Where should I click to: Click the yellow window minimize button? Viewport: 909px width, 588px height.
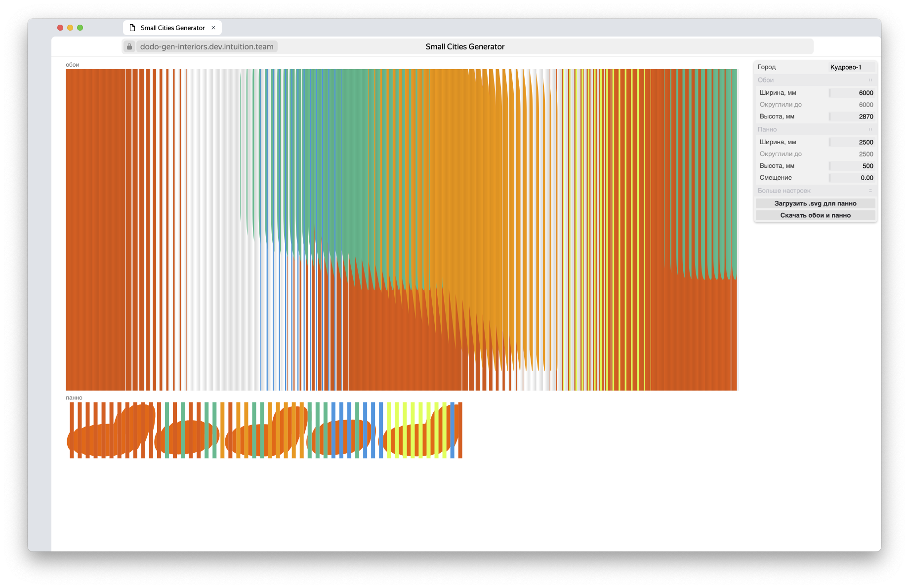(70, 28)
